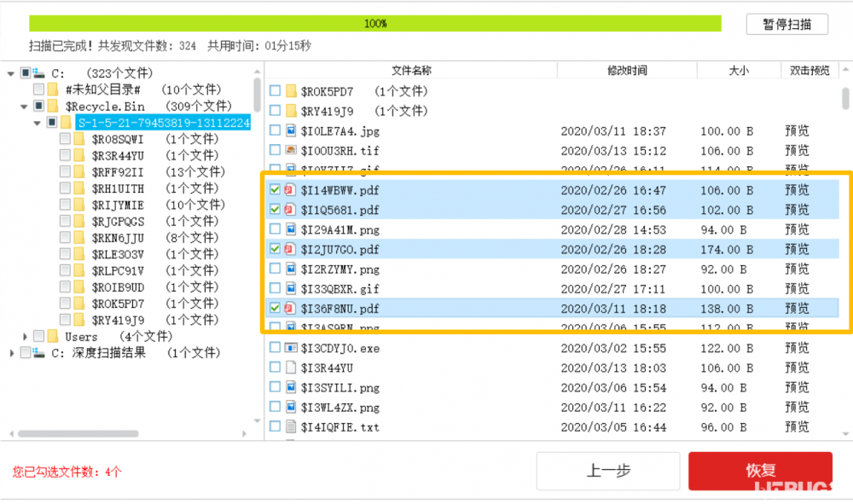Check the $I33QBXR.gif checkbox
Image resolution: width=853 pixels, height=504 pixels.
click(275, 288)
